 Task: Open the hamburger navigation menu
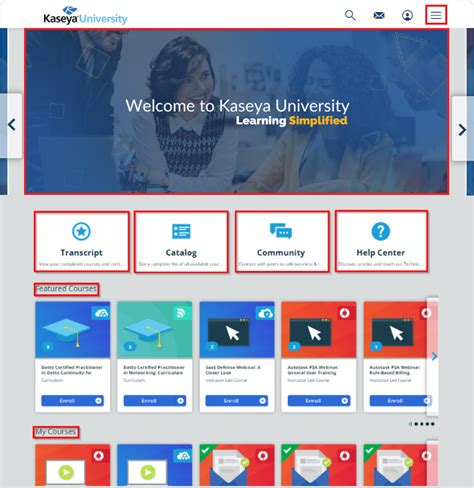[436, 15]
